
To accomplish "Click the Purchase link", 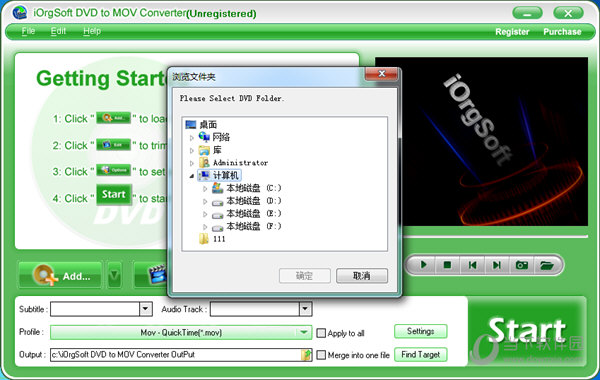I will coord(562,32).
